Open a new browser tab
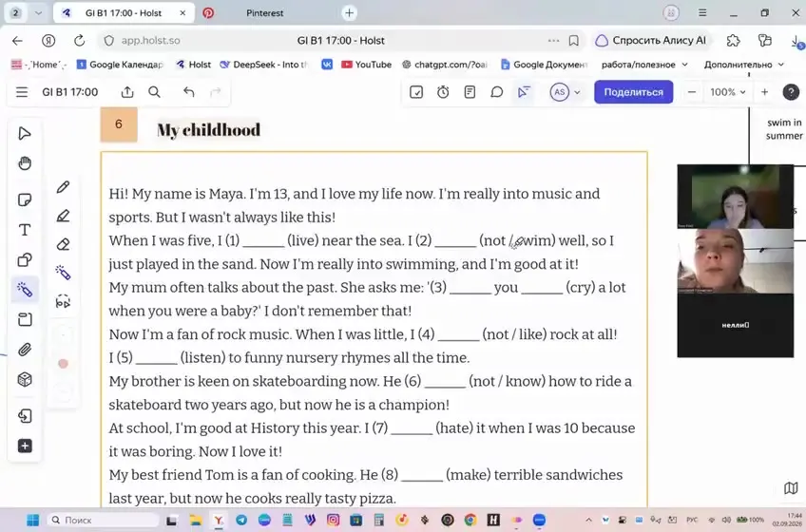806x532 pixels. 349,13
